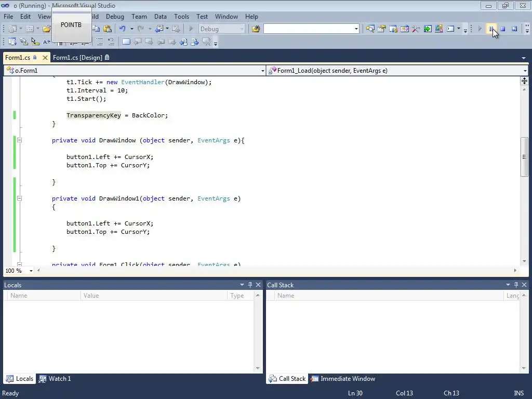Screen dimensions: 532x399
Task: Open the Find combo box dropdown arrow
Action: coord(356,29)
